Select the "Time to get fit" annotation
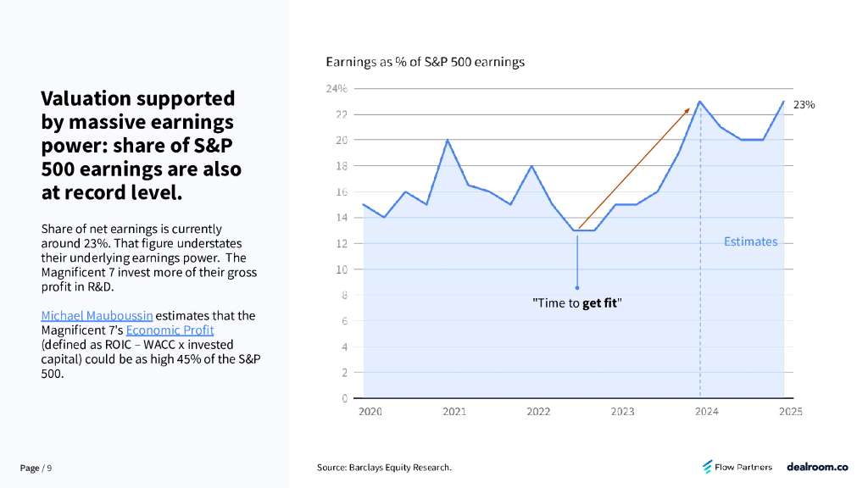The height and width of the screenshot is (488, 868). click(577, 302)
